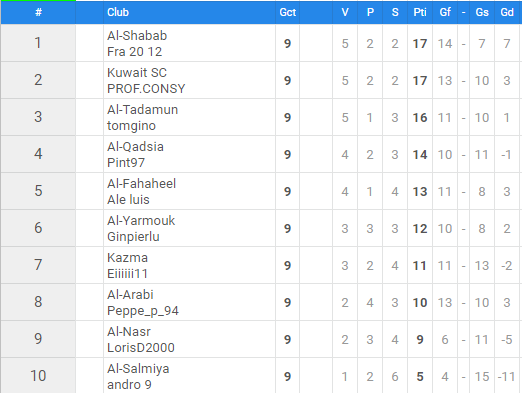The width and height of the screenshot is (522, 393).
Task: Open the Kuwait SC club link
Action: tap(137, 73)
